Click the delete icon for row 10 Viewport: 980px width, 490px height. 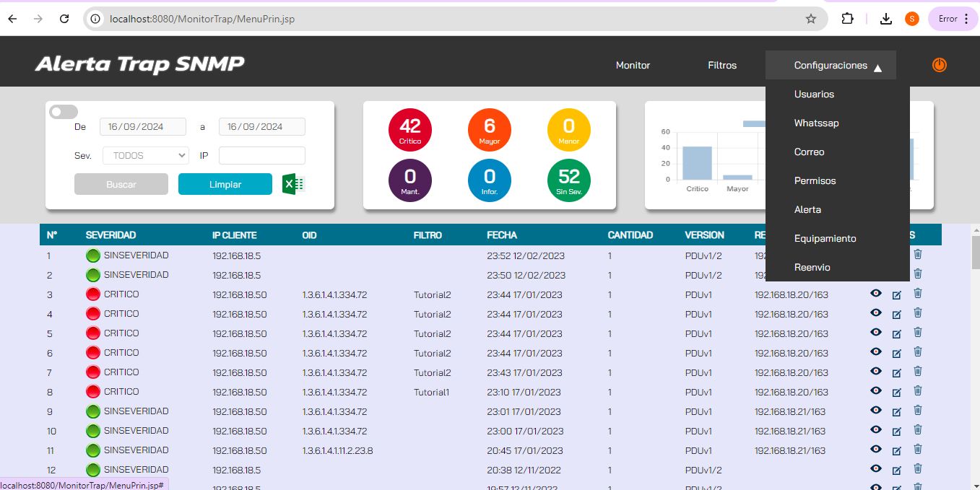918,429
